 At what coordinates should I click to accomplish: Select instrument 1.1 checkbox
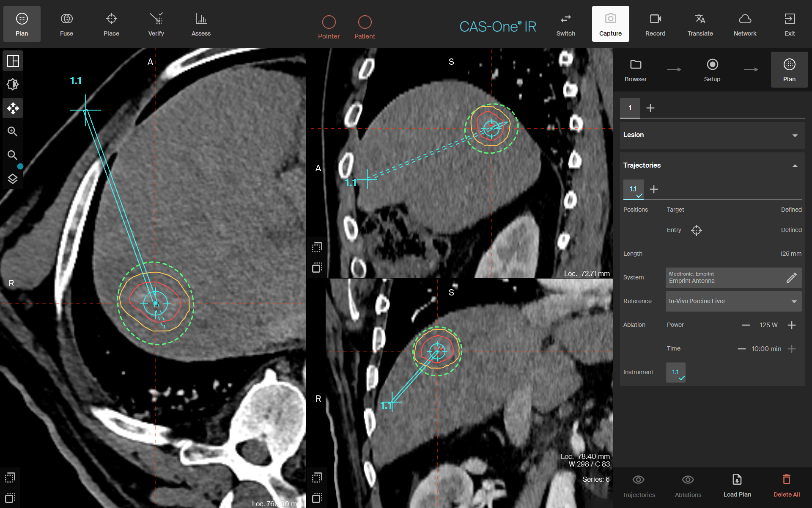click(676, 373)
